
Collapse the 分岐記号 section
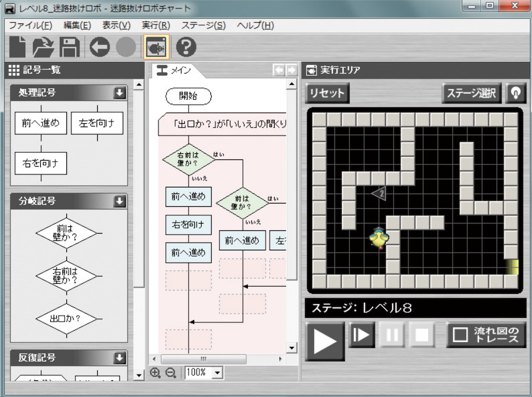tap(120, 201)
